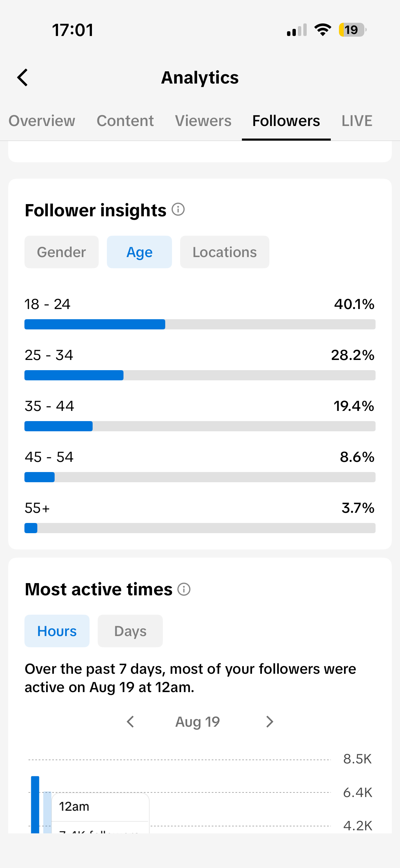Open info icon beside Most active times
The image size is (400, 868).
point(184,589)
